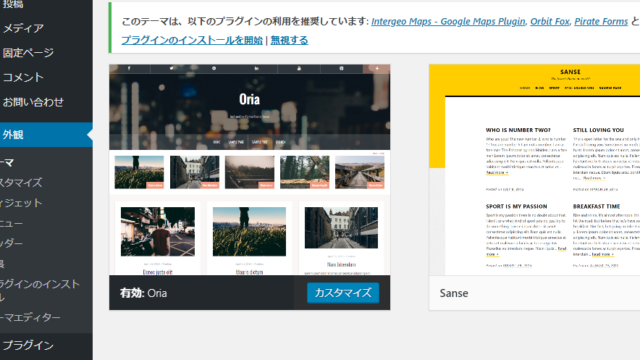Click the Sanse theme name
The width and height of the screenshot is (640, 360).
(x=454, y=293)
